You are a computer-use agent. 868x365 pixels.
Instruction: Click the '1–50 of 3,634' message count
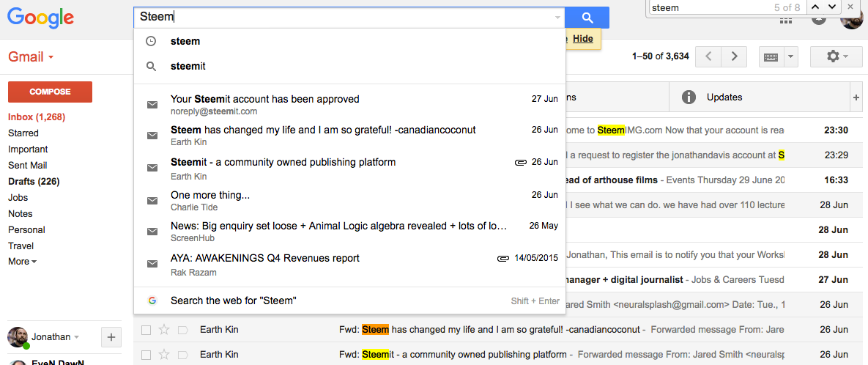coord(660,56)
